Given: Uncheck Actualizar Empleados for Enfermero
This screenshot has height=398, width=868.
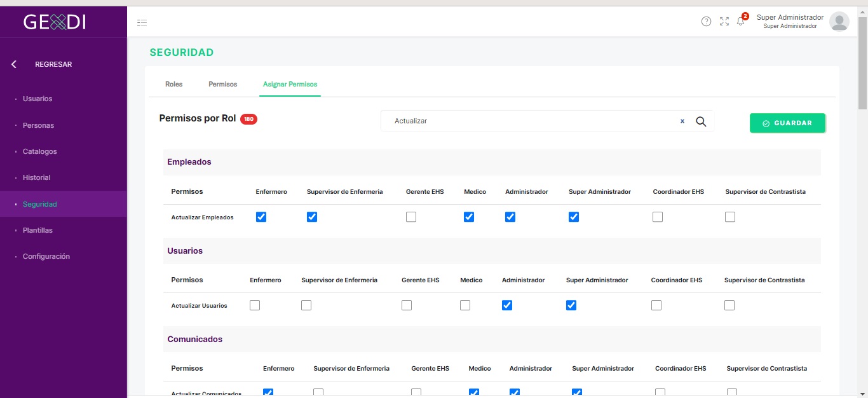Looking at the screenshot, I should 261,217.
